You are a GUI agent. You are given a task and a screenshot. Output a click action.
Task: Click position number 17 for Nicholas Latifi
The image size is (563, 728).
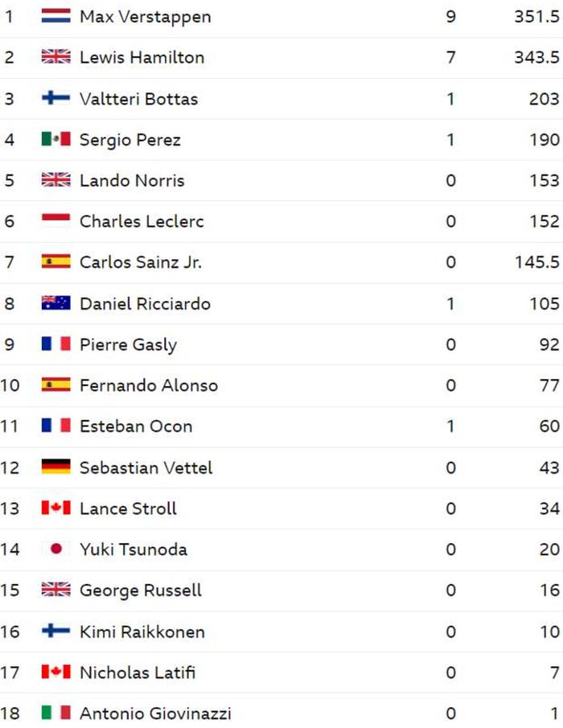point(10,672)
